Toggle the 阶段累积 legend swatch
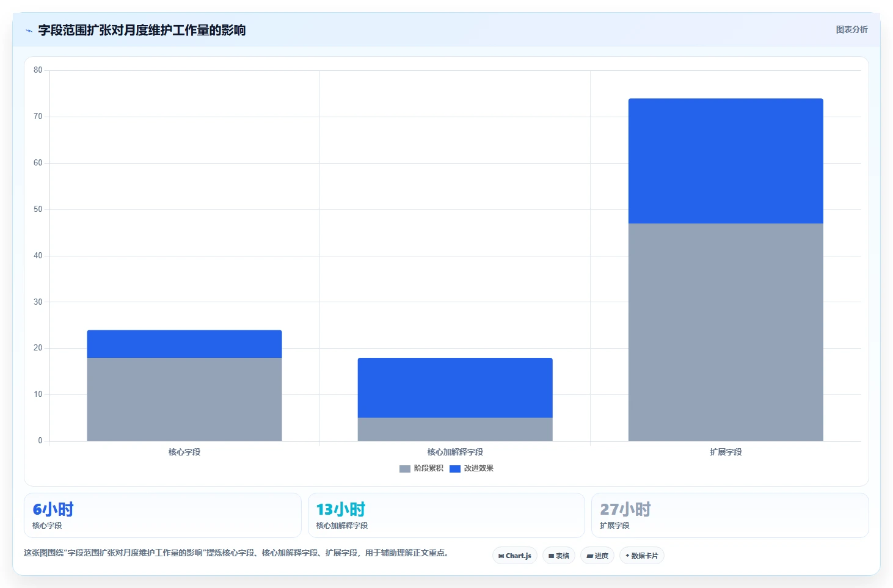Viewport: 893px width, 588px height. tap(404, 469)
